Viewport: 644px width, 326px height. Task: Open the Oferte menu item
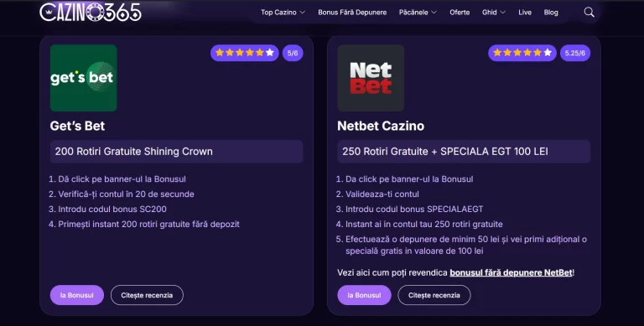(x=460, y=13)
